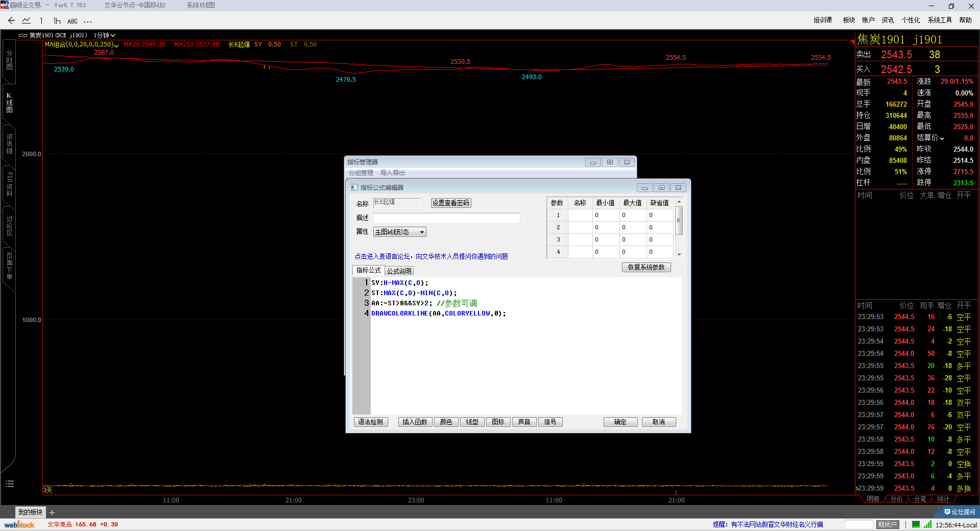Open the list icon at bottom-left

click(x=9, y=484)
